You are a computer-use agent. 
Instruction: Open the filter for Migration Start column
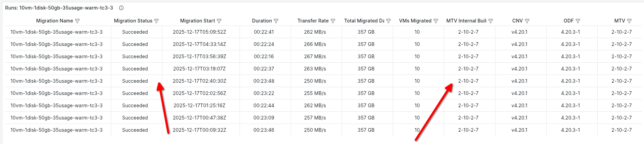(219, 21)
